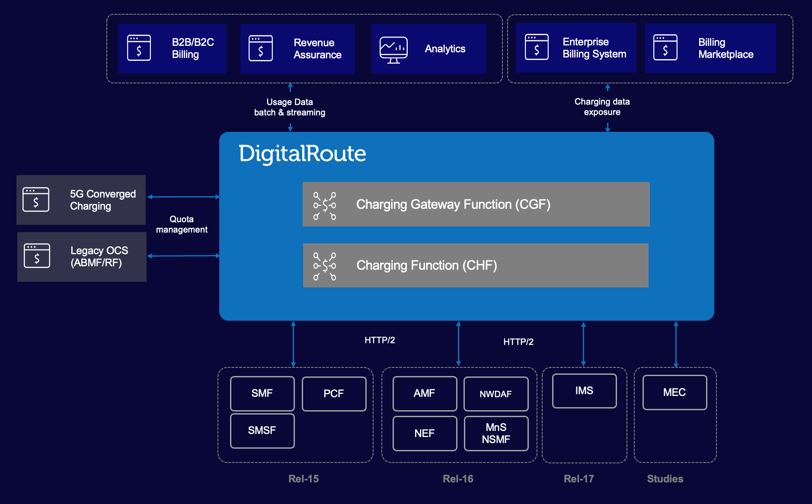Screen dimensions: 812x504
Task: Click the Charging Function (CHF) node icon
Action: [x=325, y=265]
